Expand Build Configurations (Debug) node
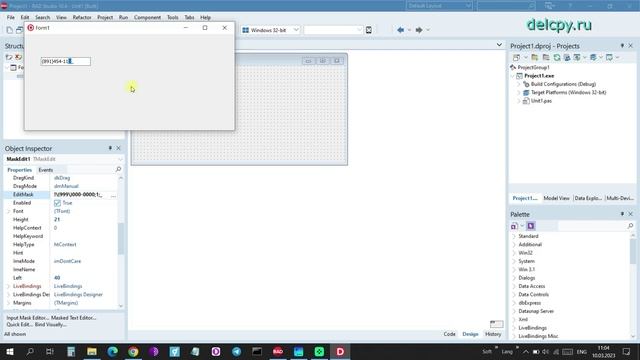Viewport: 640px width, 360px height. [519, 84]
